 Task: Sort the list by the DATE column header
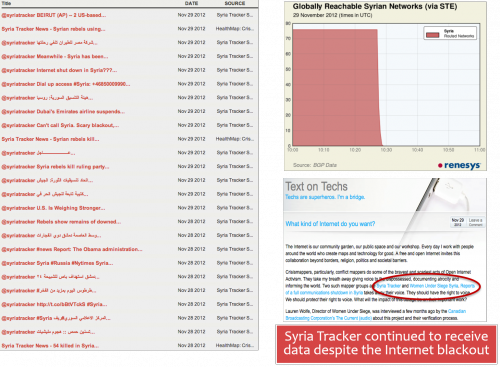tap(191, 3)
